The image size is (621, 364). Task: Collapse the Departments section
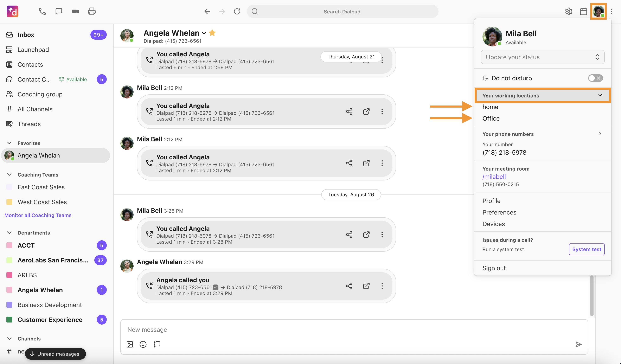tap(9, 233)
